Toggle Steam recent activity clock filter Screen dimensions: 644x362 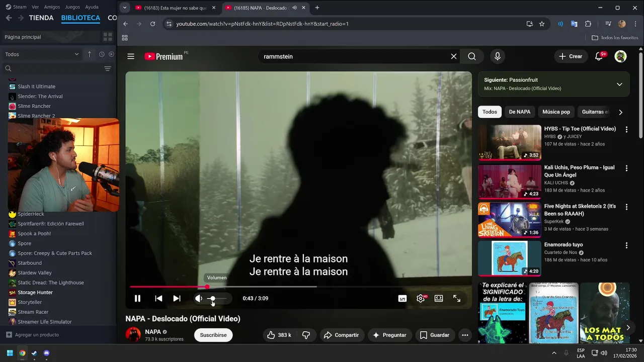point(102,54)
